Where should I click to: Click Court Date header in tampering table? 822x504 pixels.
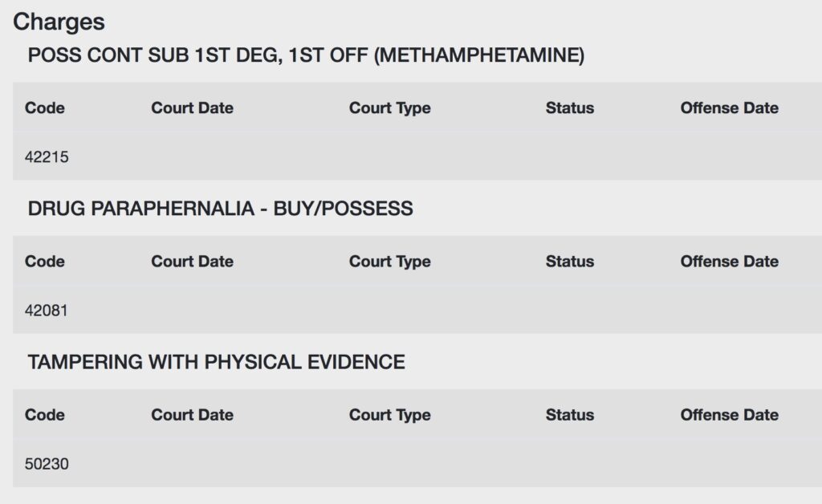(193, 415)
